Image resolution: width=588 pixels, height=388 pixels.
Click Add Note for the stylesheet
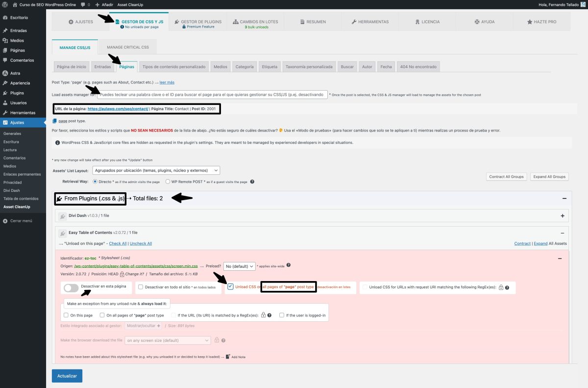click(x=236, y=357)
